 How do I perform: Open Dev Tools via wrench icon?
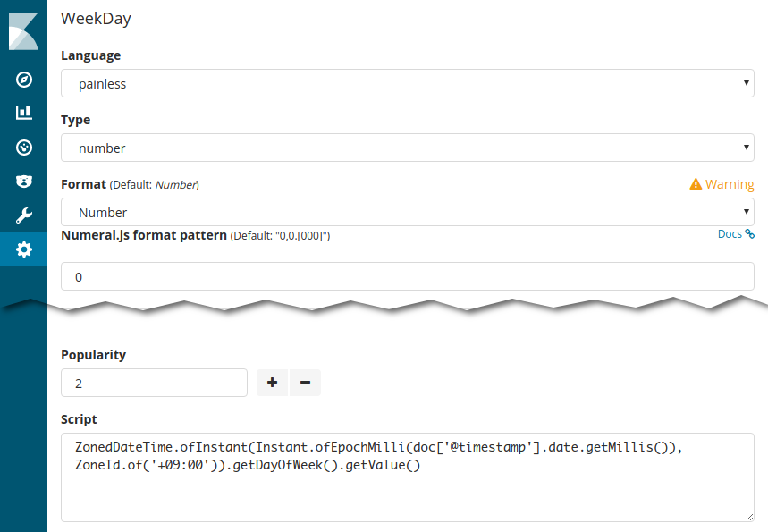coord(24,215)
